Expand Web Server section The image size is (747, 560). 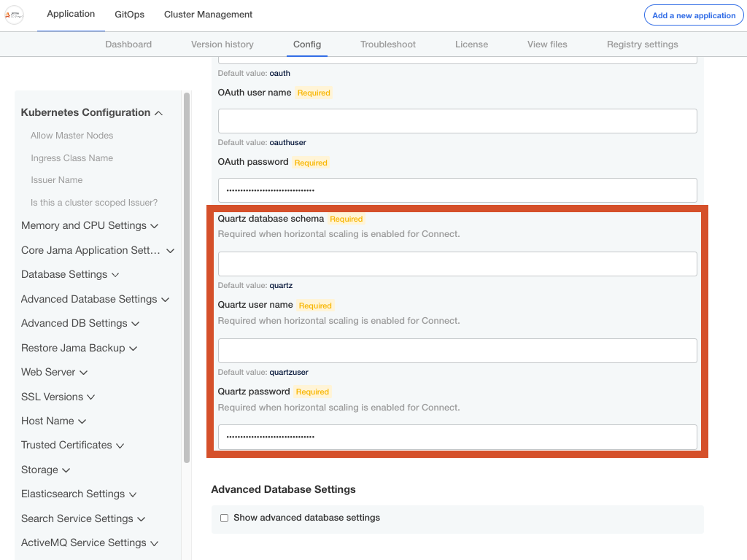[x=54, y=373]
